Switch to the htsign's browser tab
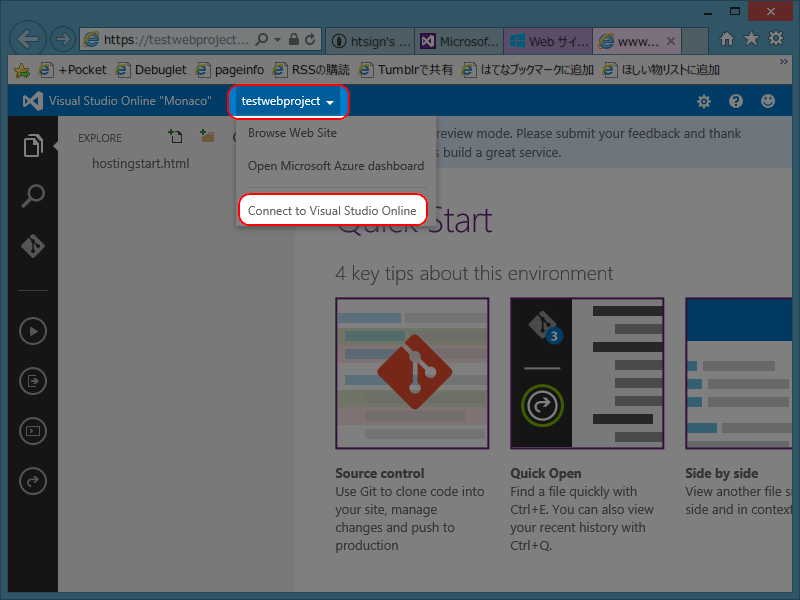Viewport: 800px width, 600px height. [370, 41]
